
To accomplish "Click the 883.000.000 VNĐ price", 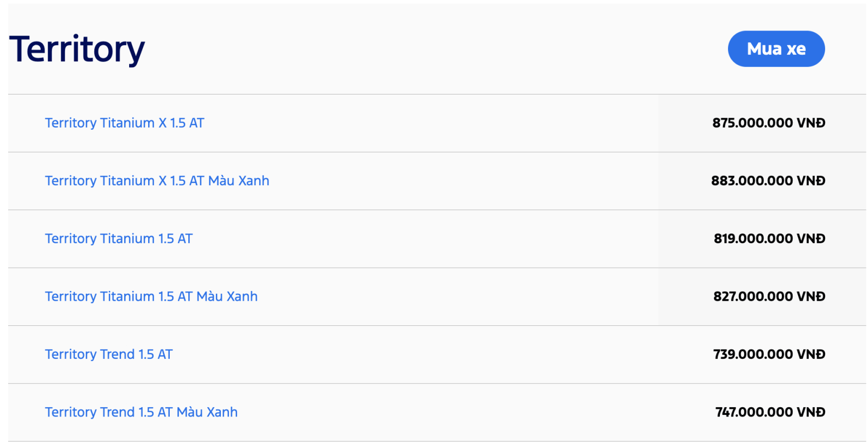I will pos(768,181).
